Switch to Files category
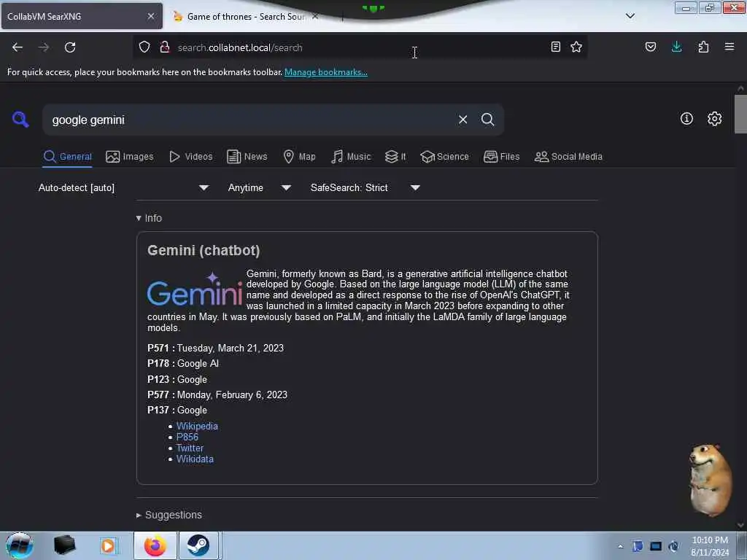 501,157
